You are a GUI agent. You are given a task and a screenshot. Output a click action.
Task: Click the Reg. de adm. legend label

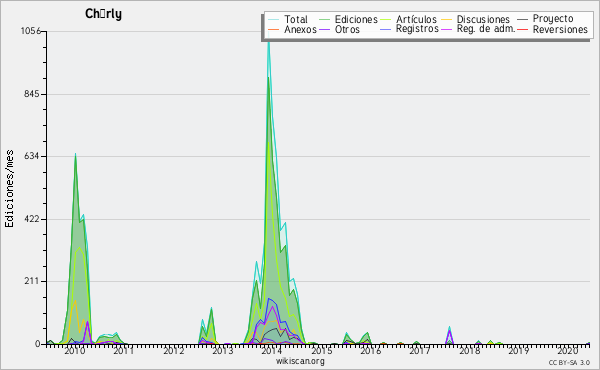tap(486, 29)
